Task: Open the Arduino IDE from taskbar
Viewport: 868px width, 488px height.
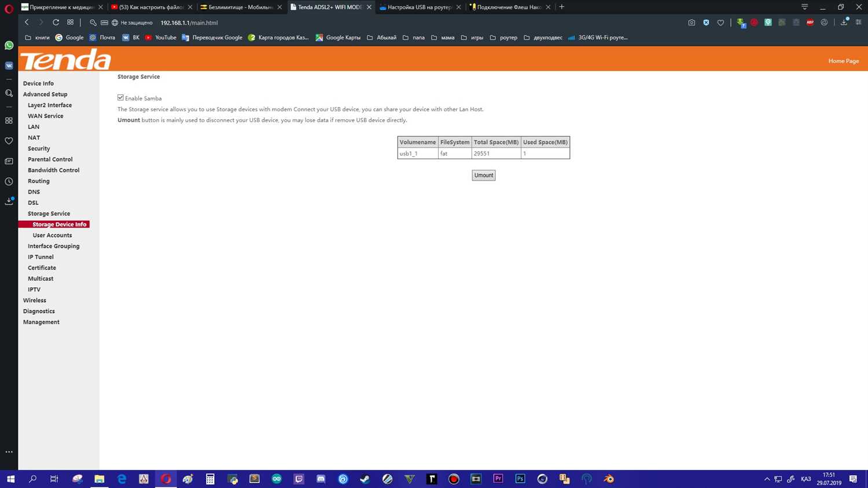Action: click(277, 479)
